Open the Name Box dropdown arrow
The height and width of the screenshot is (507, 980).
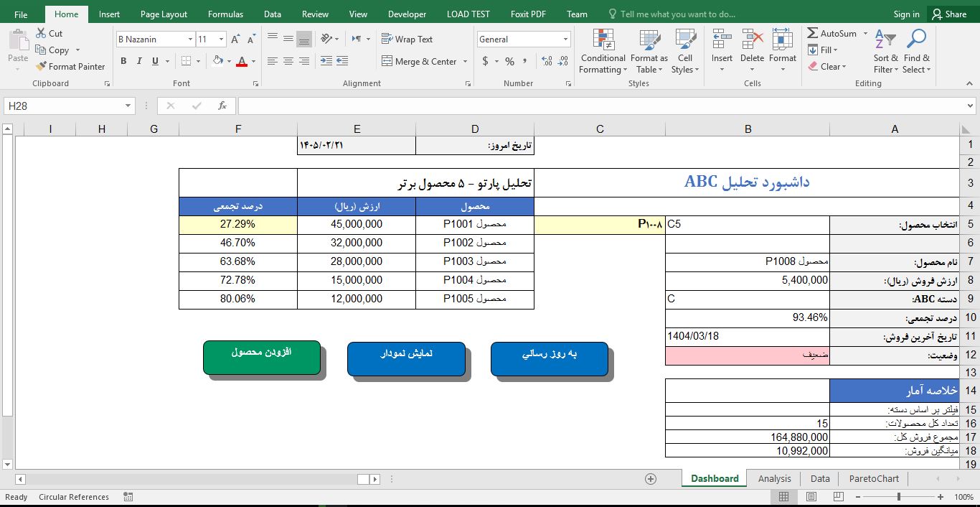(128, 106)
